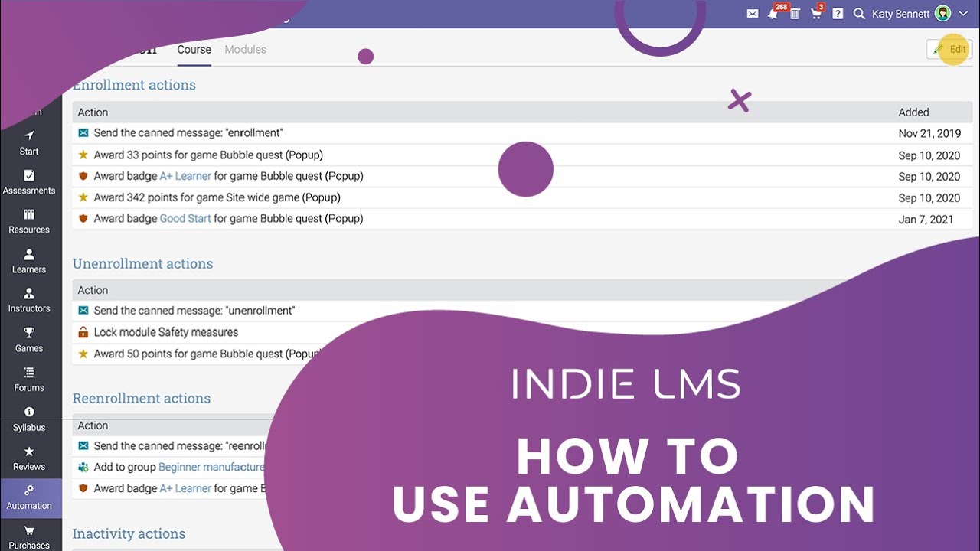Screen dimensions: 980x551
Task: Click star icon for Award 33 points
Action: coord(83,155)
